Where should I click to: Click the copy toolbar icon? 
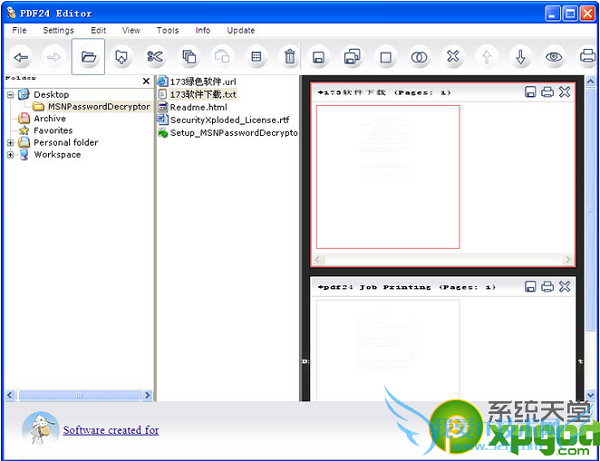coord(189,57)
